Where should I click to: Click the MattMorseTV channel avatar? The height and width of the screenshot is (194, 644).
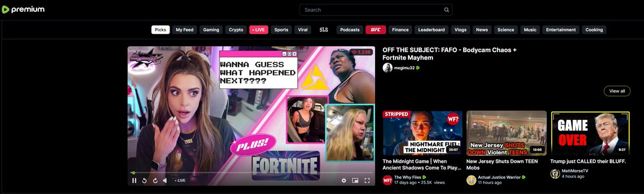pos(555,174)
